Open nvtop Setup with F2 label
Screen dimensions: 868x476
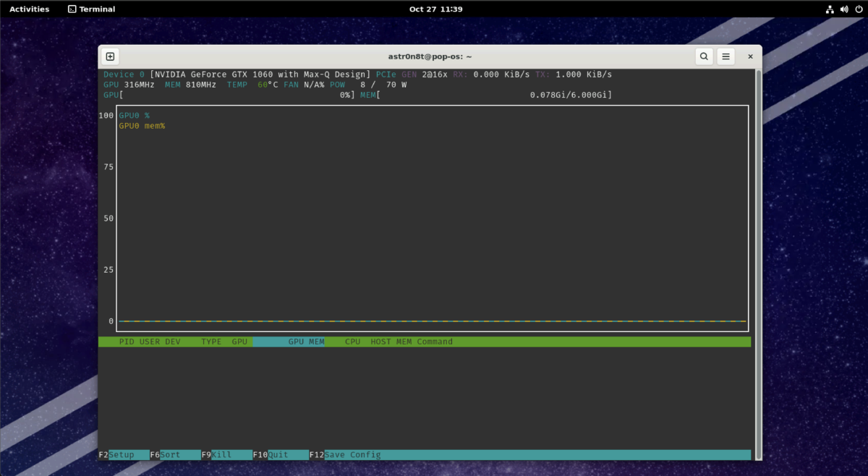(122, 455)
